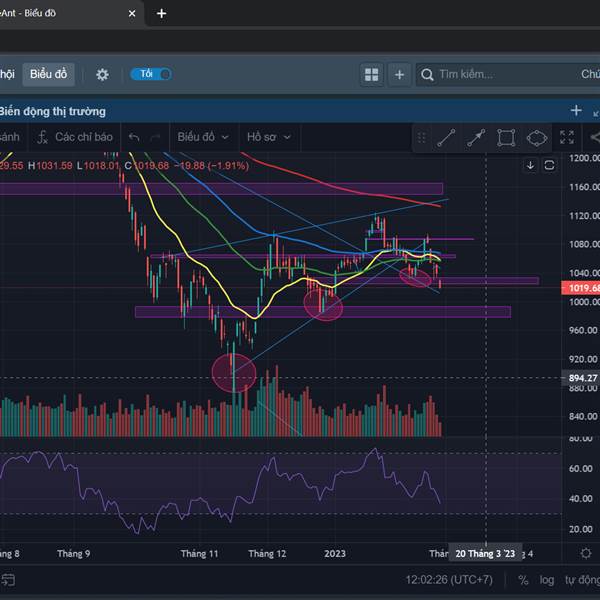Image resolution: width=600 pixels, height=600 pixels.
Task: Add a new widget with plus icon
Action: point(400,74)
